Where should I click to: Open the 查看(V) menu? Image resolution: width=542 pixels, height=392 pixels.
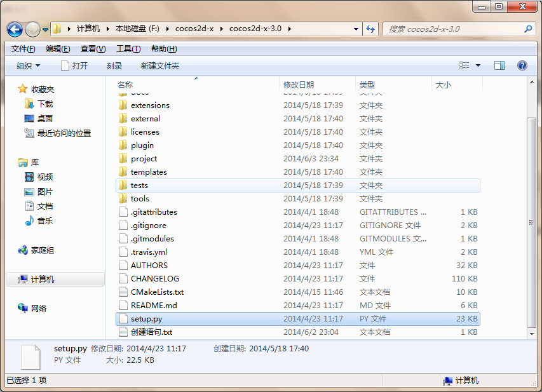(x=93, y=49)
